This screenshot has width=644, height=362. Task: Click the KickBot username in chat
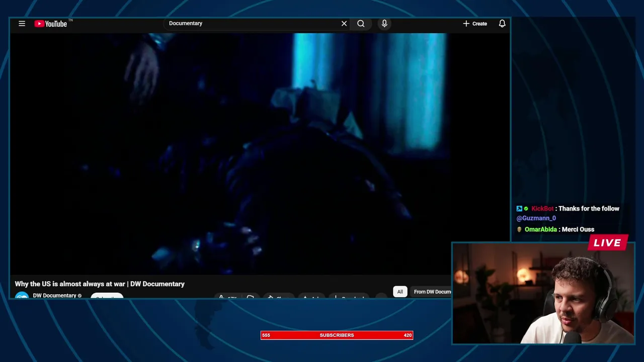pyautogui.click(x=542, y=209)
